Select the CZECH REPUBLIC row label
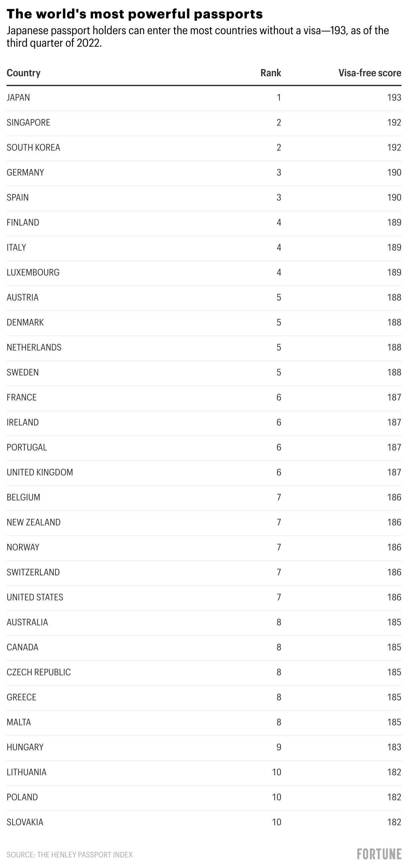The image size is (408, 868). pos(39,672)
